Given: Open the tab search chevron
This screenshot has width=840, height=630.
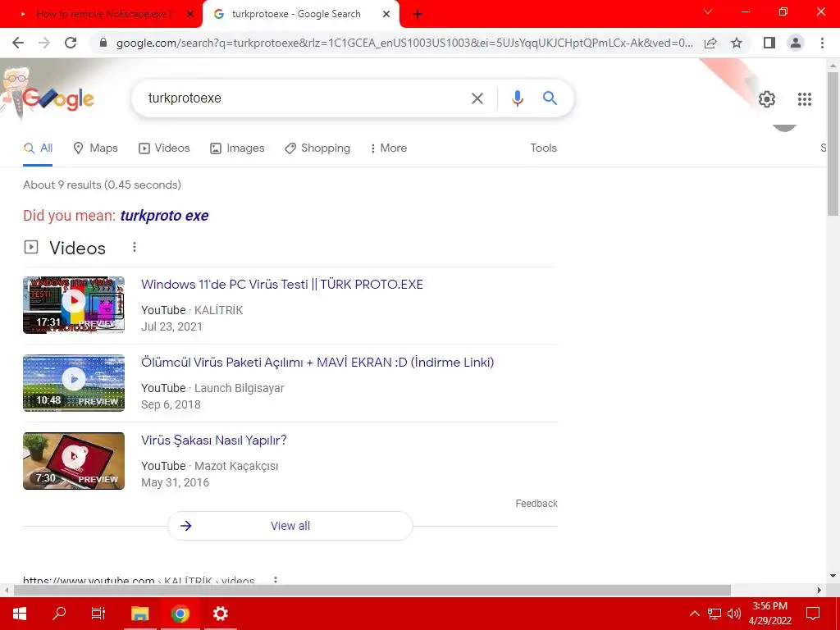Looking at the screenshot, I should 708,11.
